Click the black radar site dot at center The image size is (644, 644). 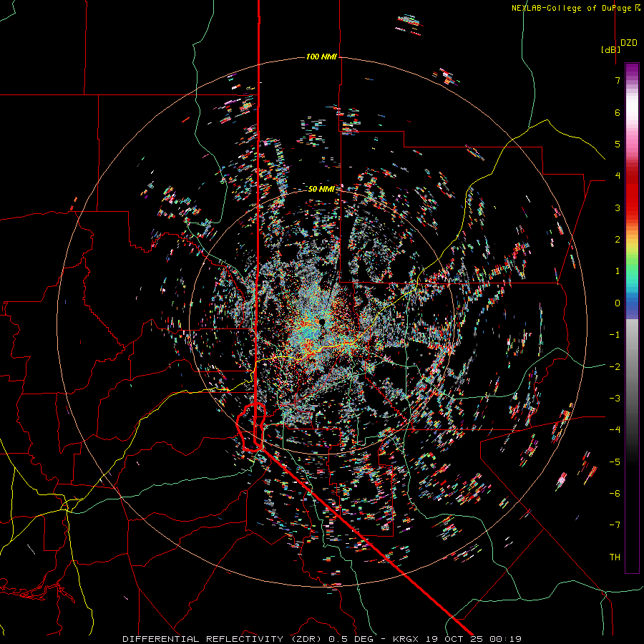point(321,321)
